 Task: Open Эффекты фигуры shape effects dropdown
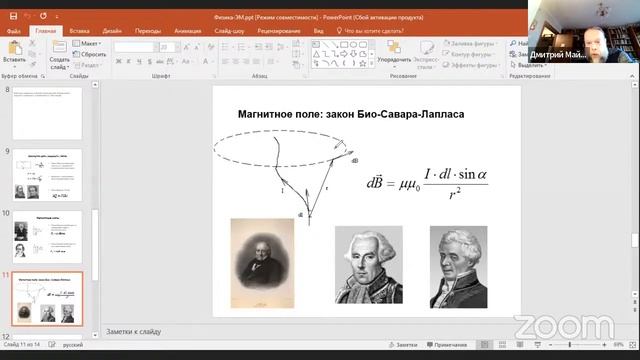click(471, 65)
